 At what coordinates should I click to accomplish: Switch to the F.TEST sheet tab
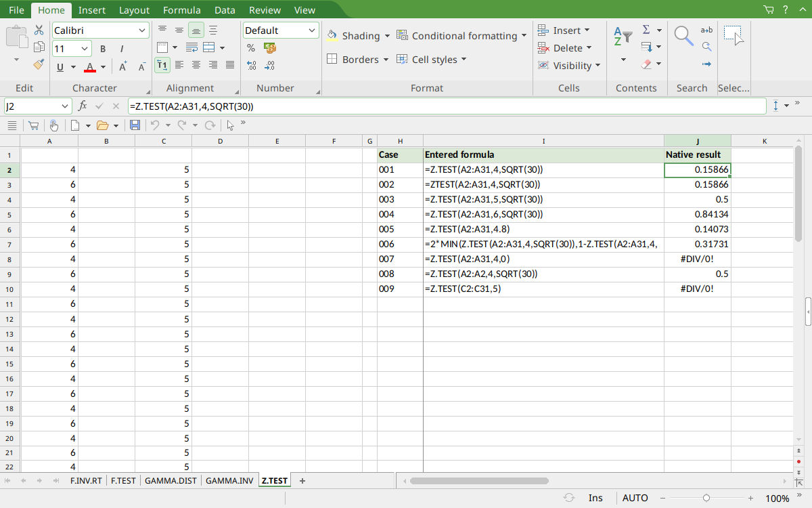coord(123,481)
